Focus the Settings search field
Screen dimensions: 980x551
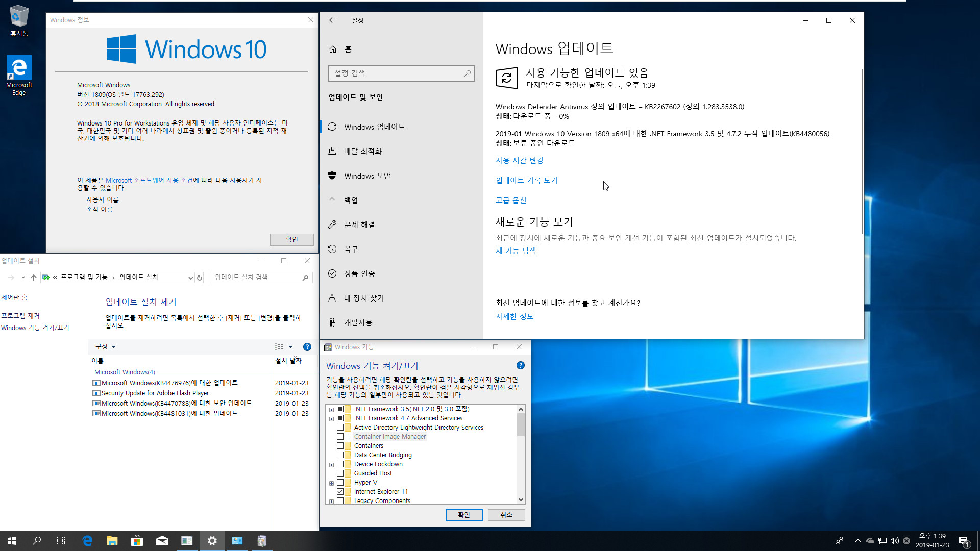click(402, 73)
